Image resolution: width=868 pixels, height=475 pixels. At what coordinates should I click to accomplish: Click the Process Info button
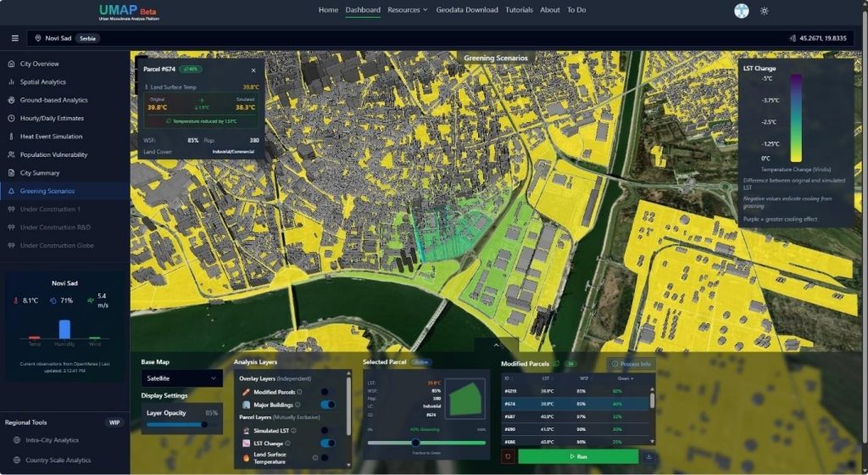point(631,364)
